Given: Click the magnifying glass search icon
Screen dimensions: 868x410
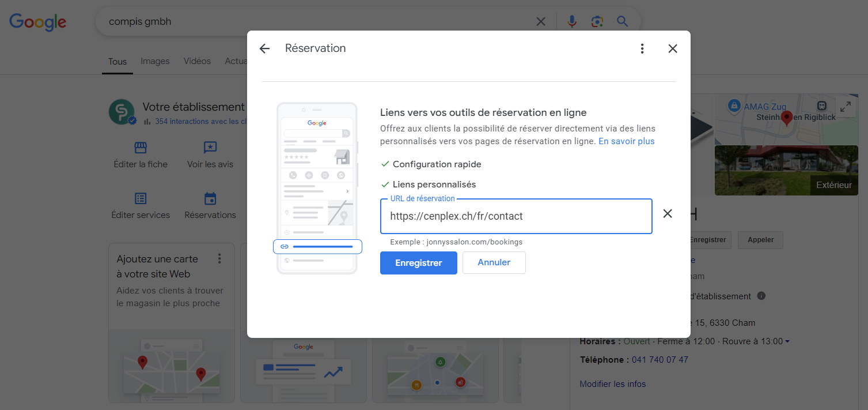Looking at the screenshot, I should coord(622,22).
